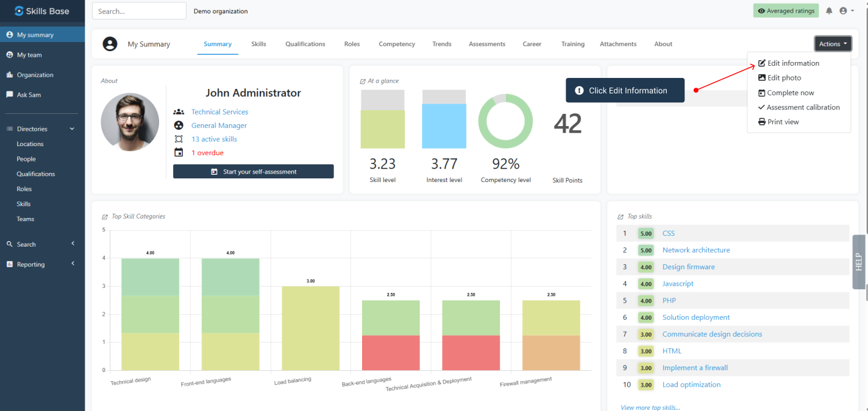Open the Technical Services link
This screenshot has height=411, width=868.
219,112
